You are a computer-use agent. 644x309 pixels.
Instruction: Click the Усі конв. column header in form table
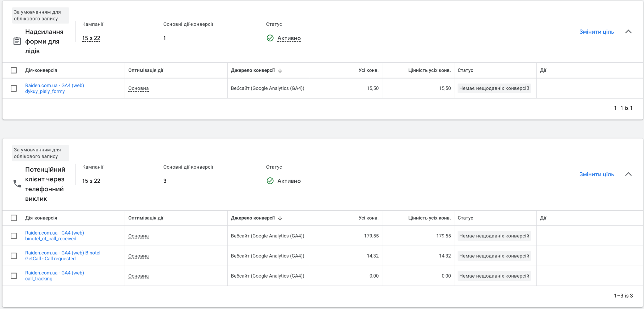(369, 70)
